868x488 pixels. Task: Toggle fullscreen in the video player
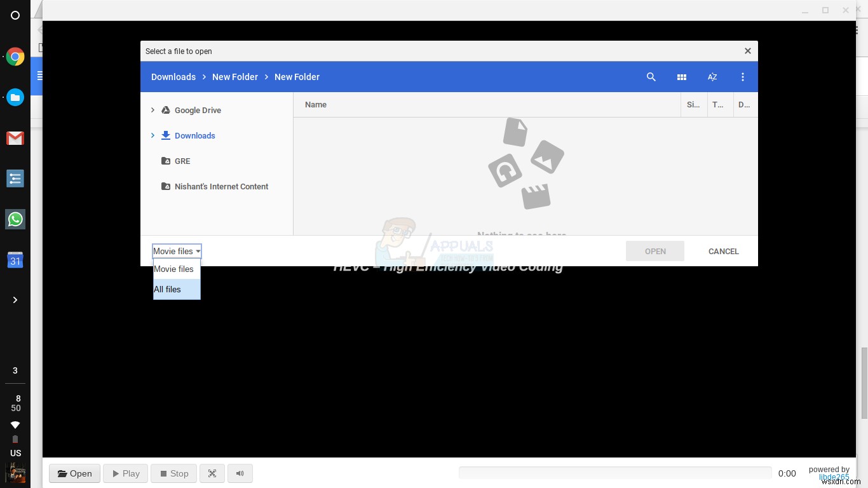coord(212,473)
